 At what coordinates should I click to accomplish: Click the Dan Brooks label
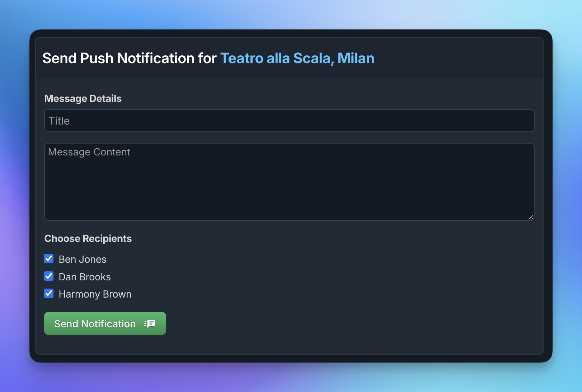point(85,277)
